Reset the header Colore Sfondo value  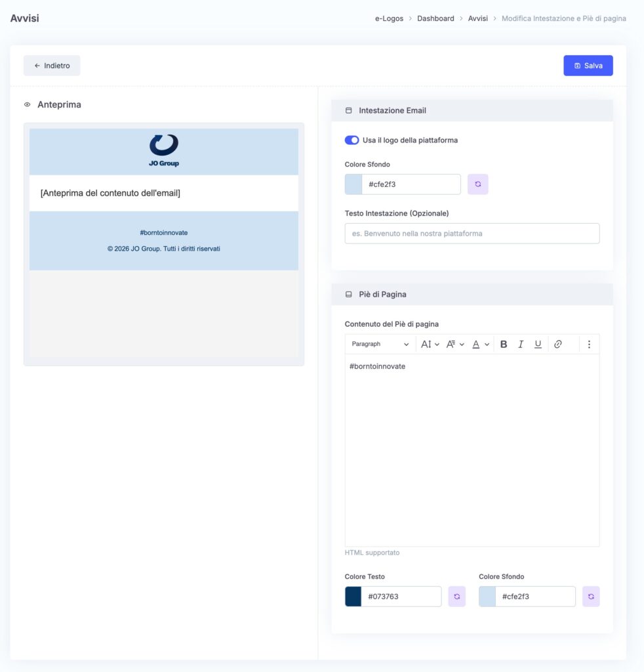click(478, 184)
